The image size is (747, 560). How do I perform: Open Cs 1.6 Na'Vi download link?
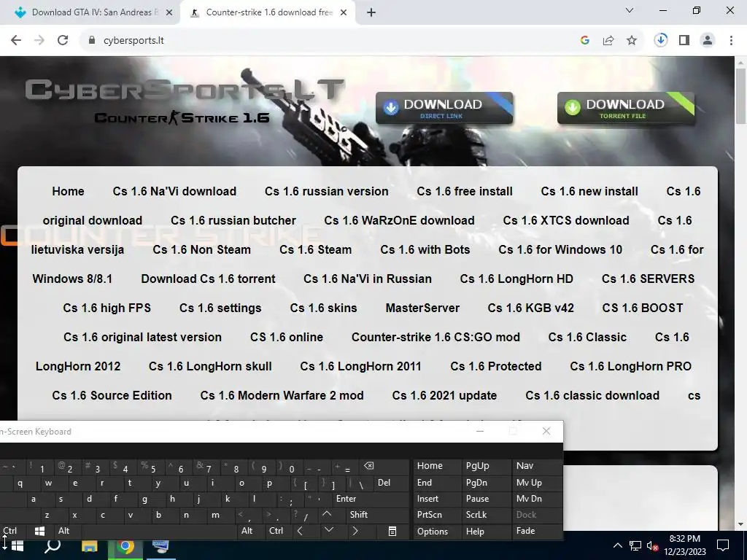click(174, 192)
